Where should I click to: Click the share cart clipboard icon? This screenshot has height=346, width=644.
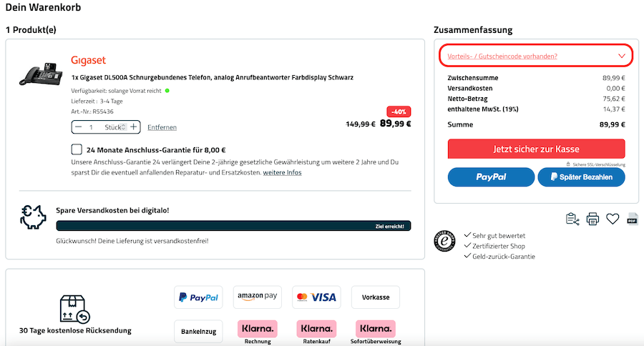[572, 219]
